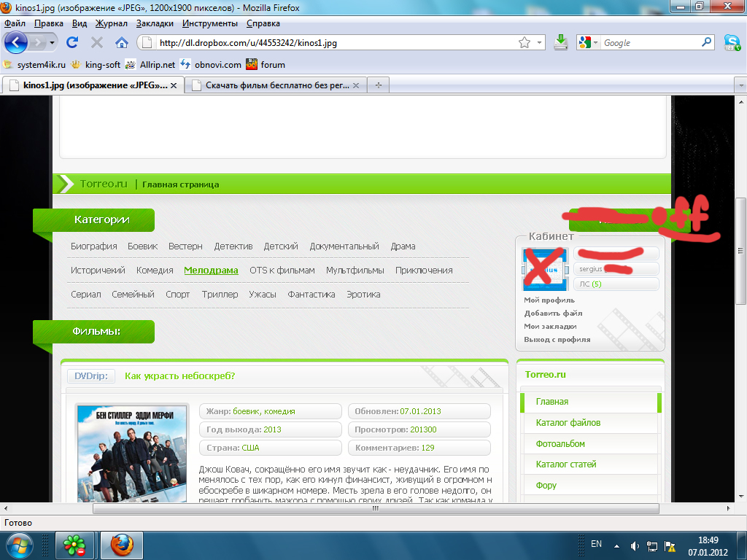This screenshot has height=560, width=747.
Task: Reload the page with the refresh icon
Action: (x=72, y=43)
